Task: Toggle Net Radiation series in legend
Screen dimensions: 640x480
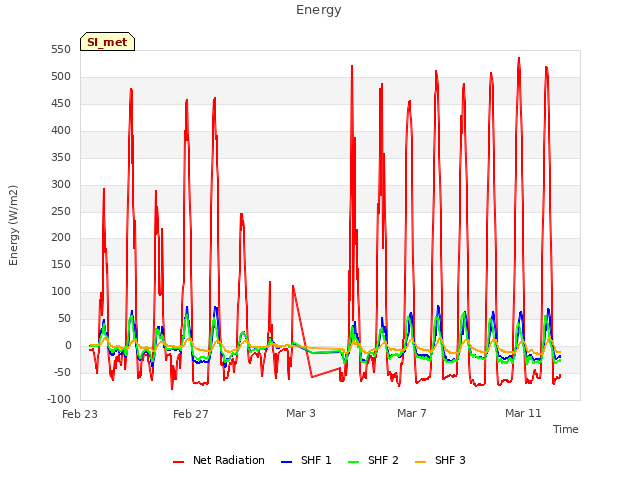Action: pyautogui.click(x=219, y=460)
